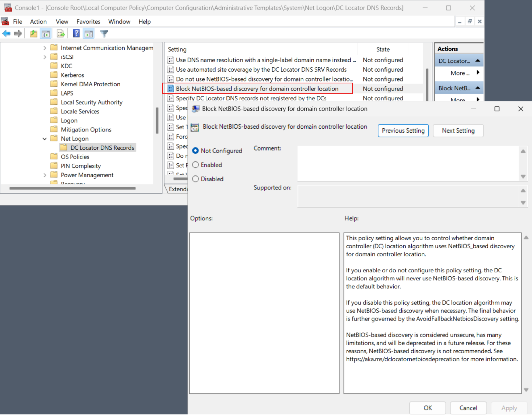Select the Not Configured radio button
This screenshot has height=419, width=532.
(196, 150)
